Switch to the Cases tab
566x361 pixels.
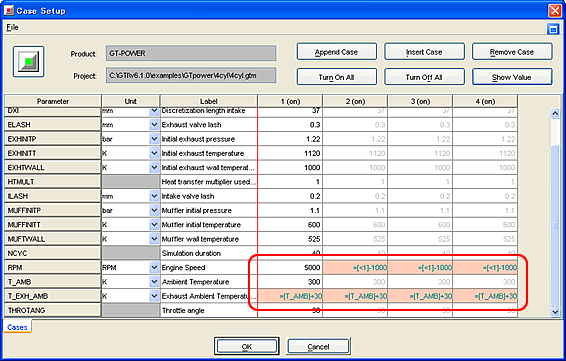(17, 327)
